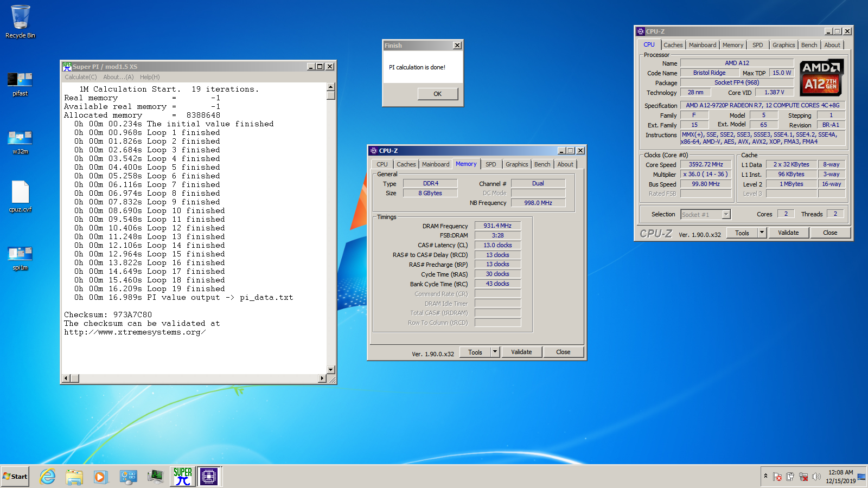Switch to About tab in CPU-Z CPU window
The width and height of the screenshot is (868, 488).
(x=832, y=45)
